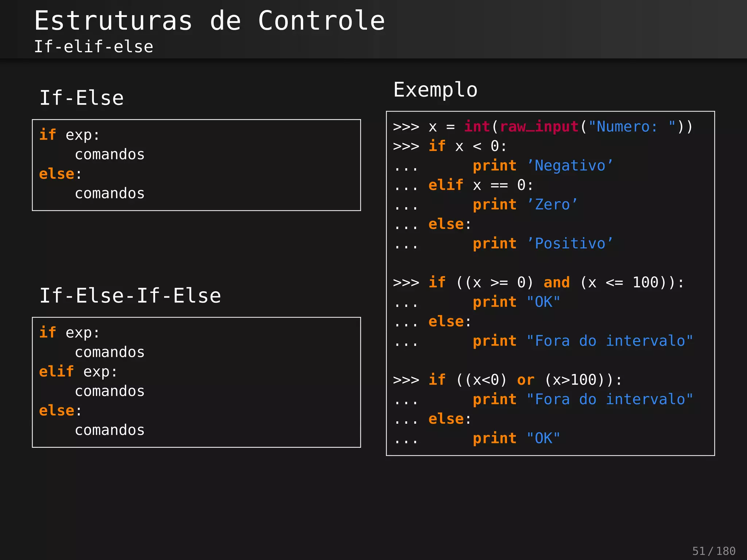747x560 pixels.
Task: Click the first "Fora do intervalo" string
Action: point(610,341)
